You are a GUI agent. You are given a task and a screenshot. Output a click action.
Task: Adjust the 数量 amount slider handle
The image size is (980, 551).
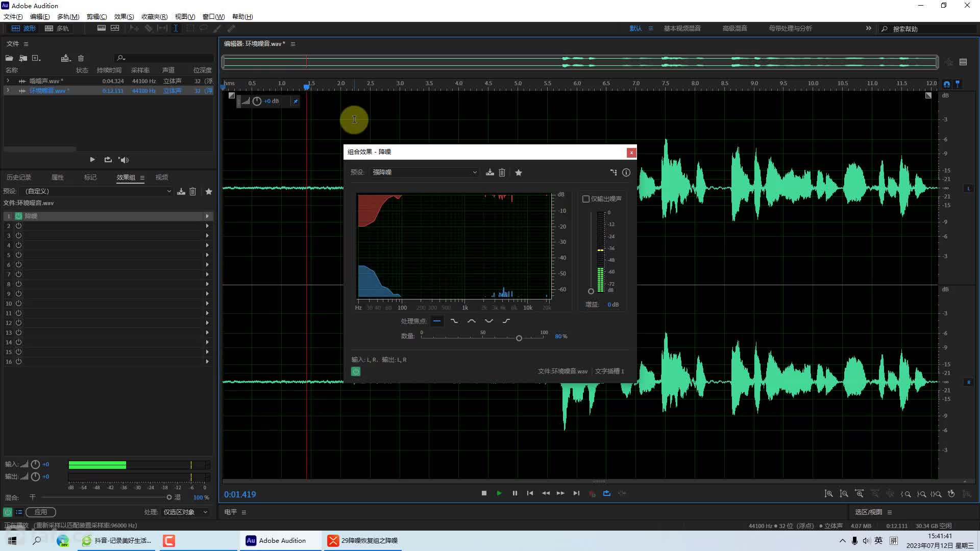(519, 338)
